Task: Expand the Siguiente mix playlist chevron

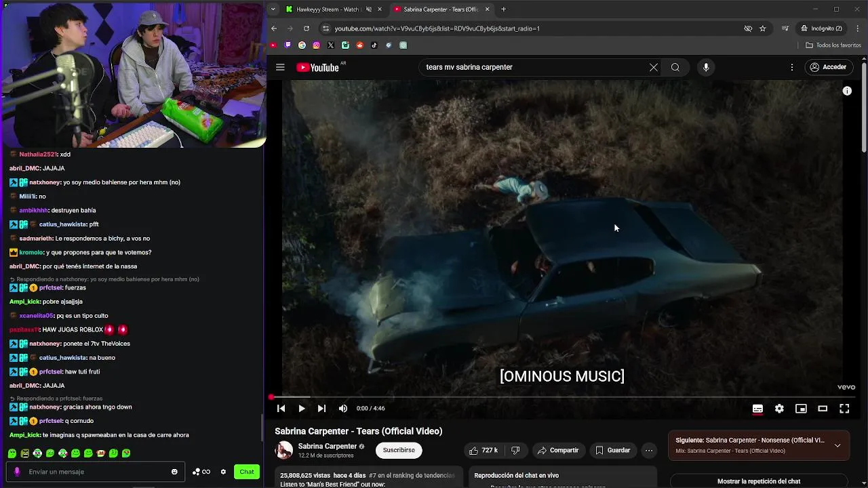Action: 837,445
